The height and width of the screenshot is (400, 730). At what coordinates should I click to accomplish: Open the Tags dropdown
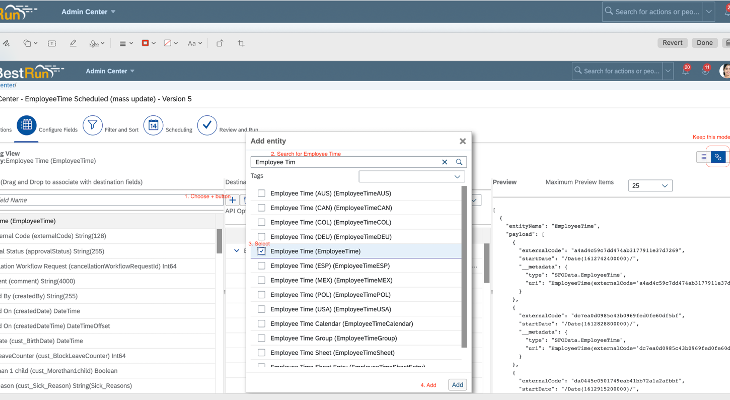(412, 176)
